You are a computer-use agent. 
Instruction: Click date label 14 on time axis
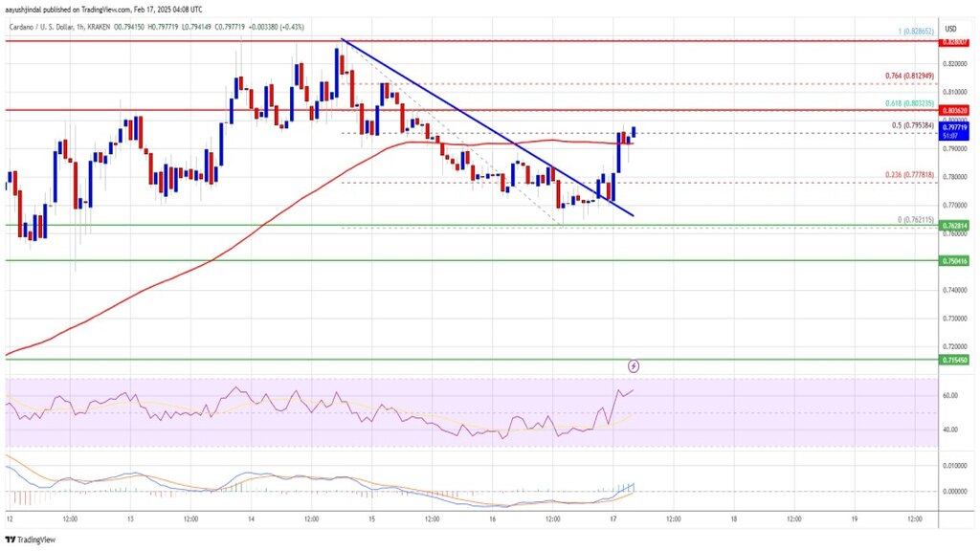pos(251,518)
